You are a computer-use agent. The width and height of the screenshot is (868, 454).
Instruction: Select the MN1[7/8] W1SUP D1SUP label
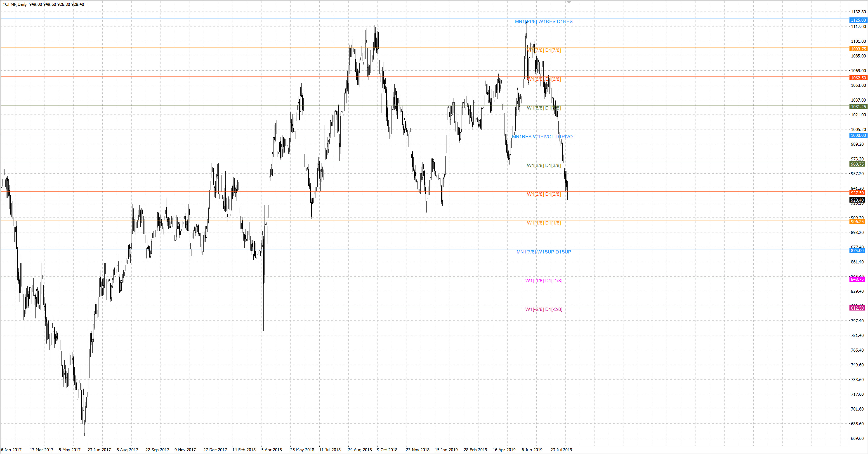coord(543,252)
